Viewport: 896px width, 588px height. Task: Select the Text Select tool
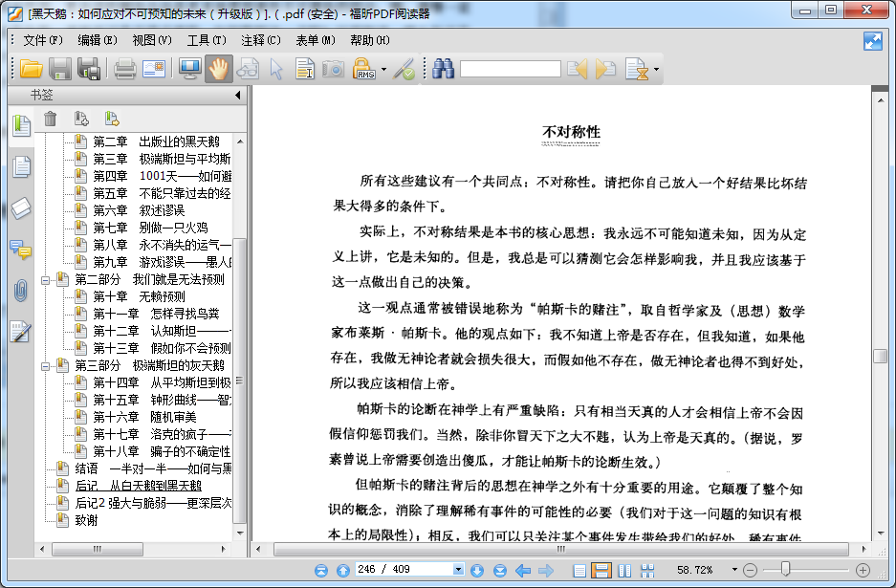click(x=305, y=69)
